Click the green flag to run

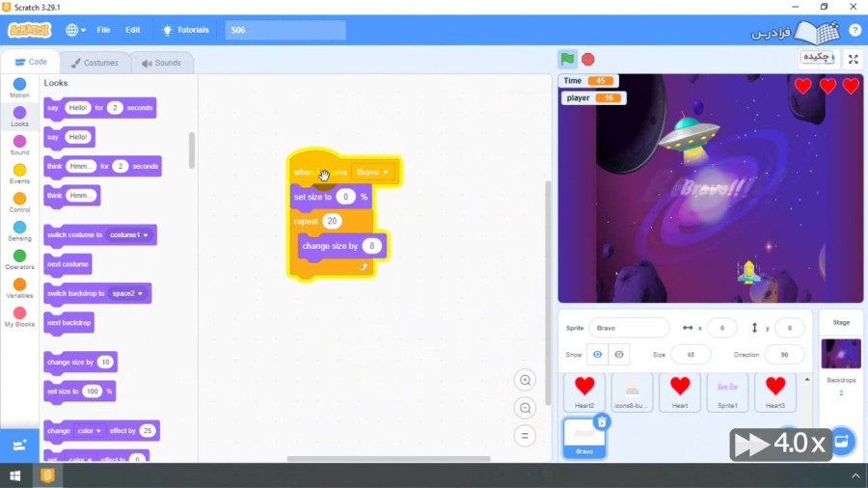(567, 59)
